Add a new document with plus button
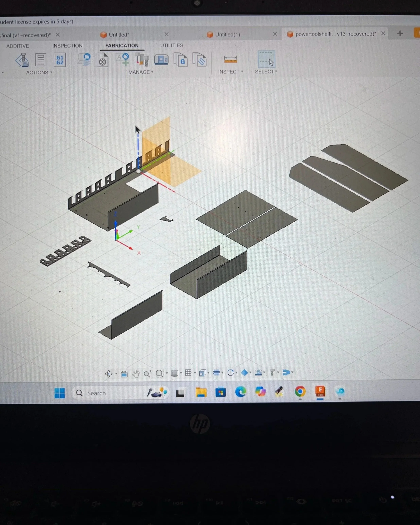This screenshot has height=525, width=420. [x=400, y=34]
